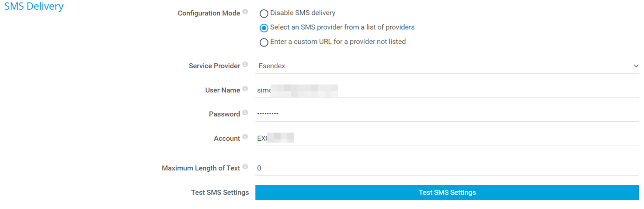Click the Configuration Mode label text
Viewport: 644px width, 209px height.
(x=209, y=13)
